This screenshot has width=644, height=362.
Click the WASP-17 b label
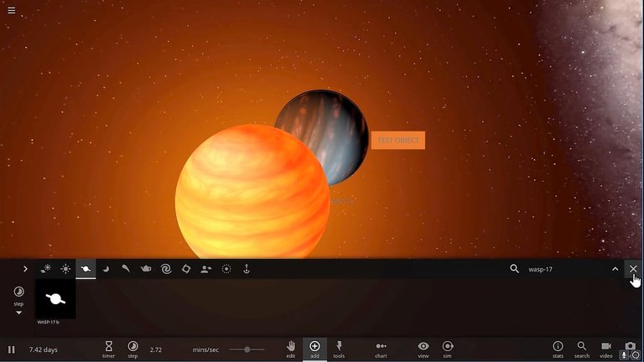tap(48, 322)
